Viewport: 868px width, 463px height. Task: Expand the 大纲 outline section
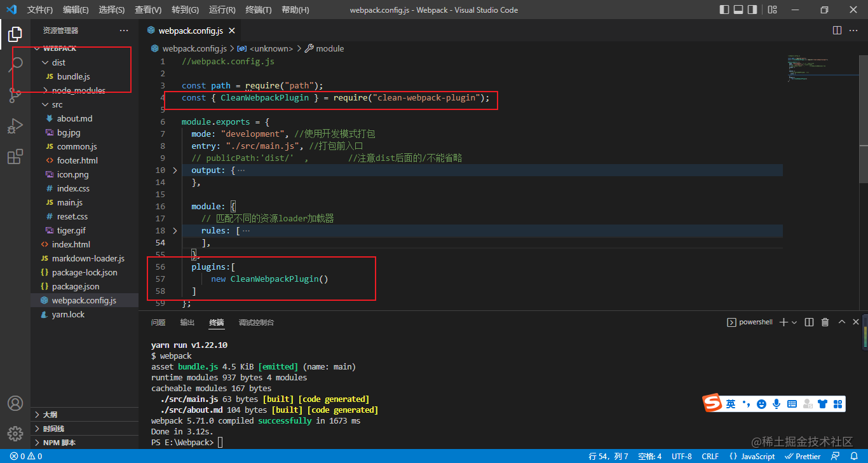point(85,415)
